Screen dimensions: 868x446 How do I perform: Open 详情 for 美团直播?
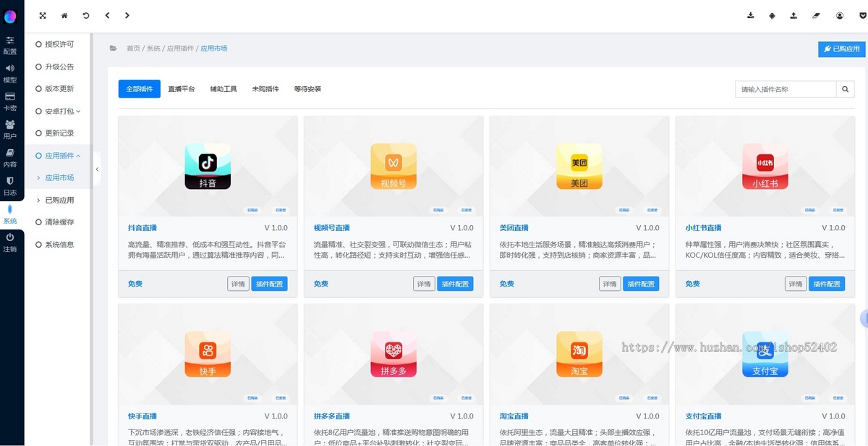tap(610, 284)
